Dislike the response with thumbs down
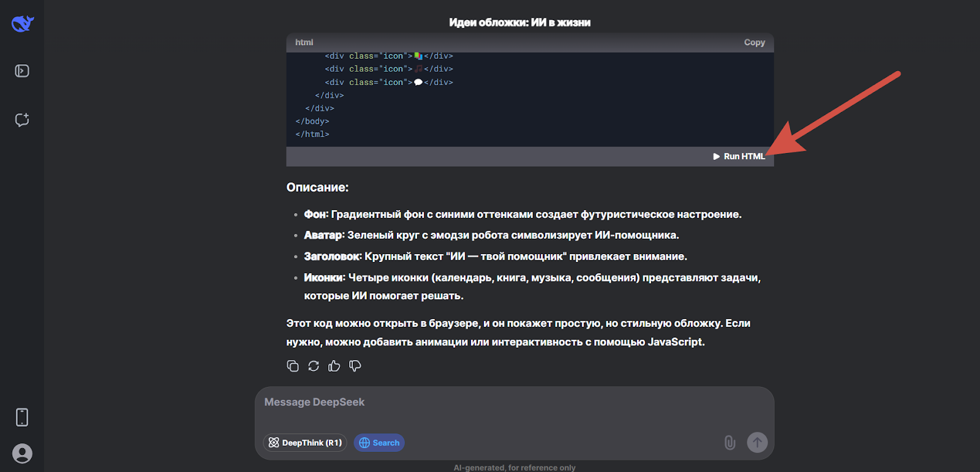The width and height of the screenshot is (980, 472). 355,366
